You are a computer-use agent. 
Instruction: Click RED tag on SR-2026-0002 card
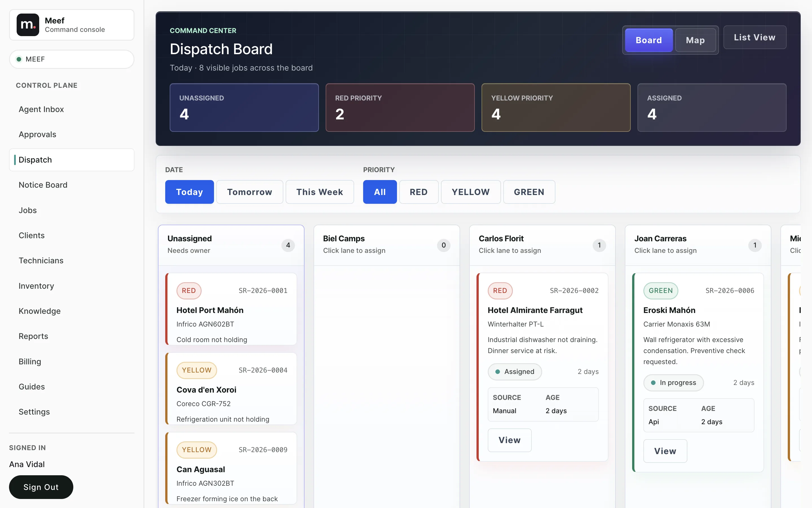[500, 291]
